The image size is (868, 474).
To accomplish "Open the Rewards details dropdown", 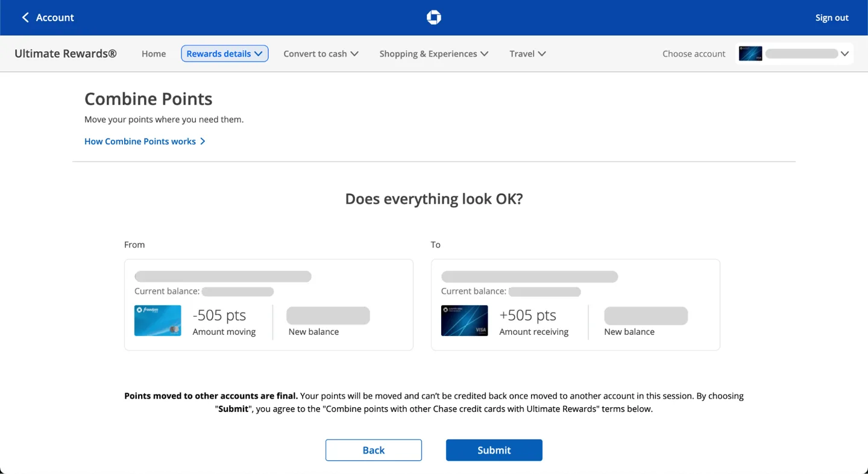I will [x=224, y=54].
